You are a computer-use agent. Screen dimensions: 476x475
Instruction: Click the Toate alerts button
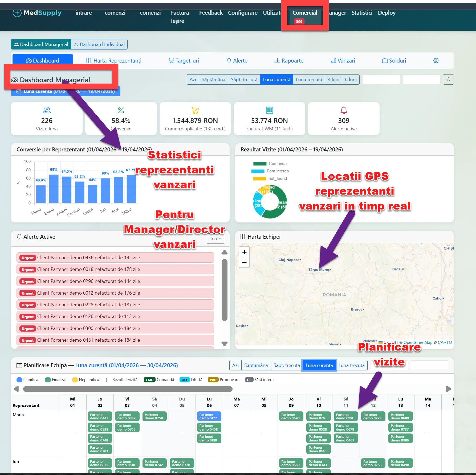pos(215,239)
